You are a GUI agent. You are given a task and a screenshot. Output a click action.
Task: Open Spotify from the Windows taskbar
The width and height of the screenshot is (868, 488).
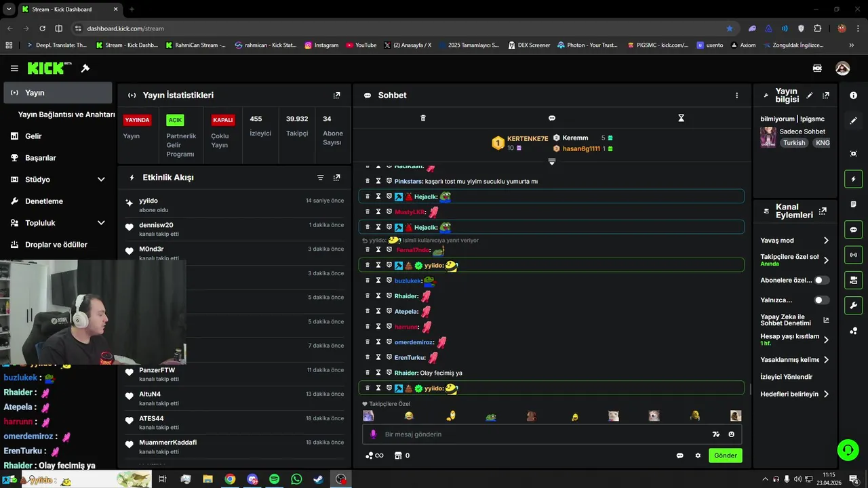[x=274, y=479]
